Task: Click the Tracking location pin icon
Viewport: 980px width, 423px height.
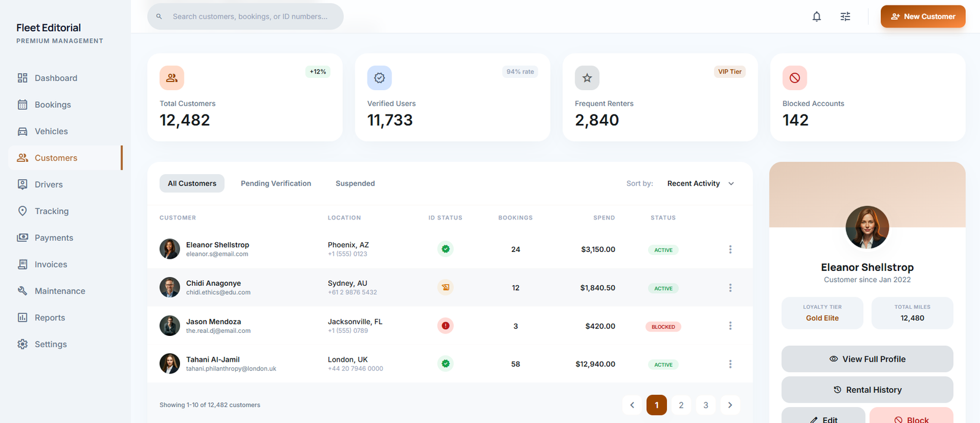Action: (23, 211)
